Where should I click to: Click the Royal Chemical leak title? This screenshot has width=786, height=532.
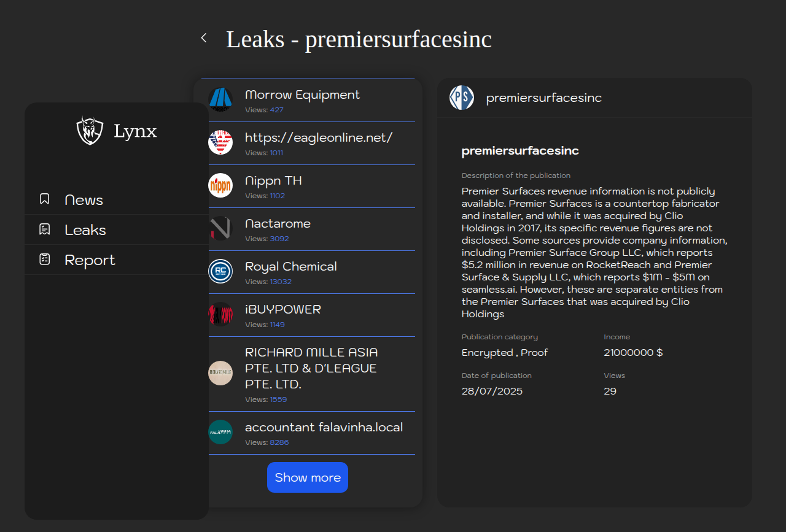click(291, 266)
